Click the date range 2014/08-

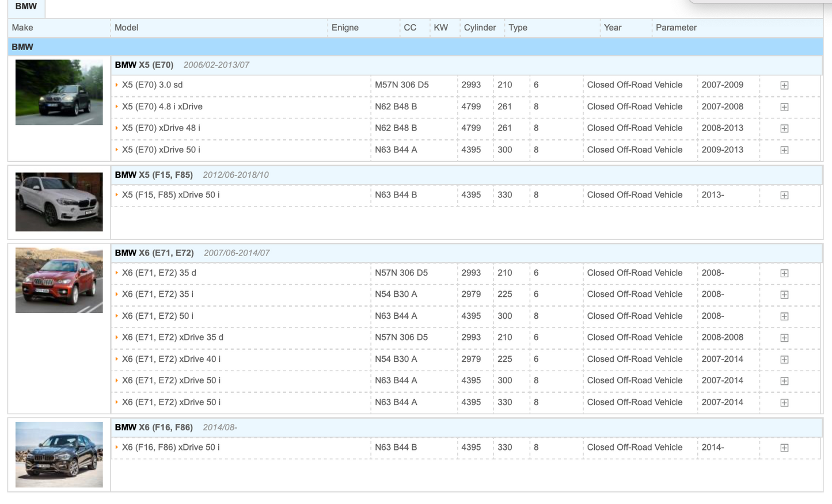[220, 427]
